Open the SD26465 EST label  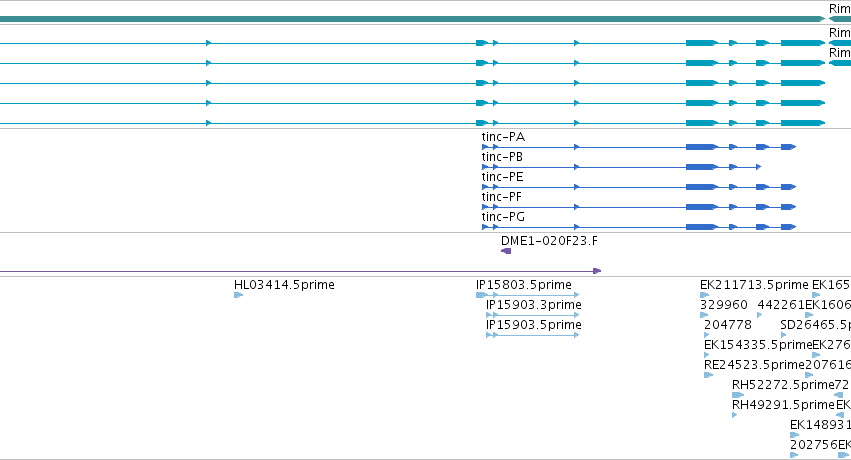(815, 325)
